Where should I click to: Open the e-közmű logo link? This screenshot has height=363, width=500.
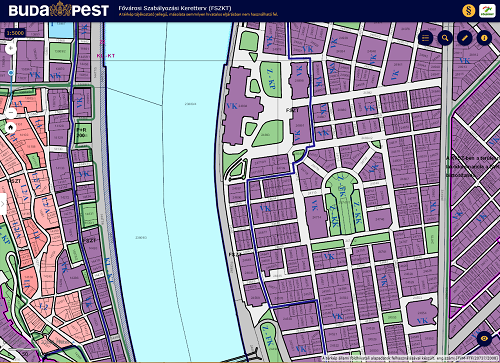pos(487,11)
